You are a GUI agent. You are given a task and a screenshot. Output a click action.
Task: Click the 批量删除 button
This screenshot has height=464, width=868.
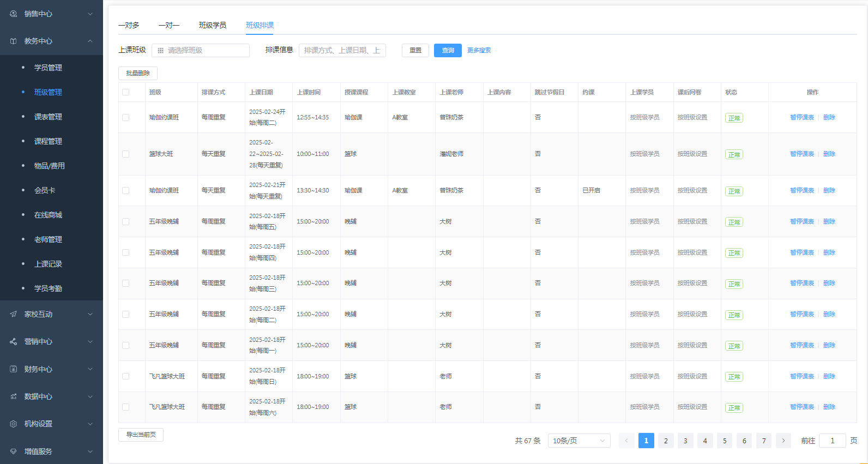[x=138, y=73]
